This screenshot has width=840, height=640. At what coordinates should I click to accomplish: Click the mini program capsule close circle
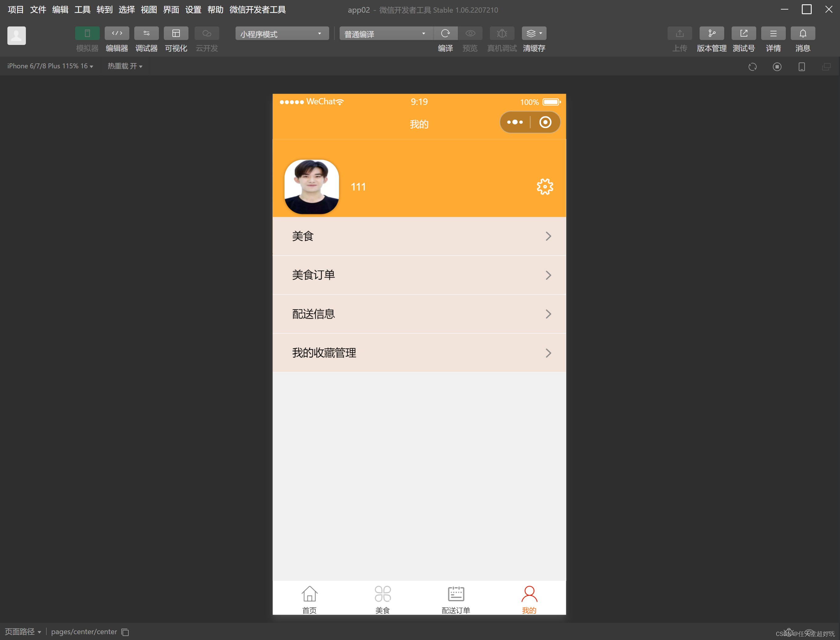coord(545,122)
